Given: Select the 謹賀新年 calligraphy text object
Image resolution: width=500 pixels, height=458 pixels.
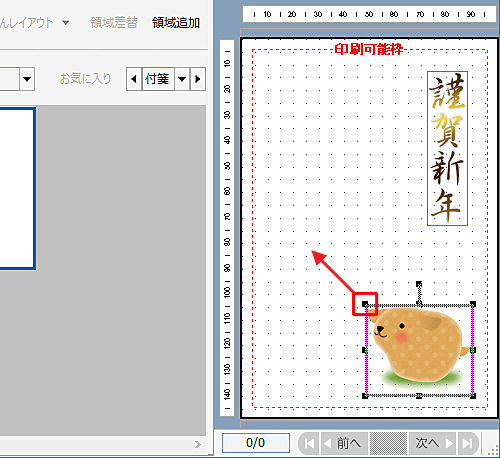Looking at the screenshot, I should (447, 148).
